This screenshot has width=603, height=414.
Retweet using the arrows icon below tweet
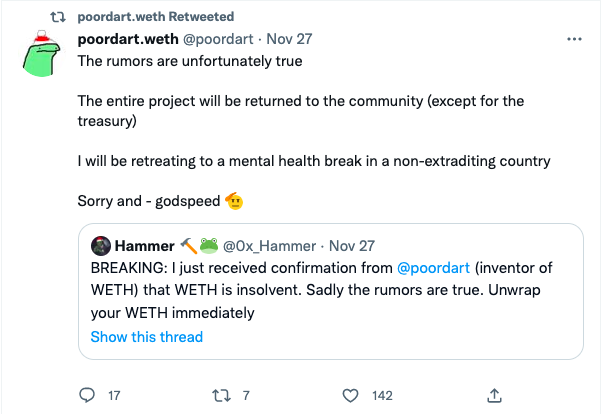tap(223, 395)
